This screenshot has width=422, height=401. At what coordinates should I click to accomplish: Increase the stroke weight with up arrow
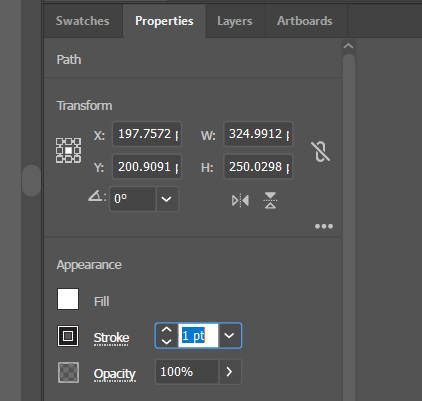coord(166,330)
